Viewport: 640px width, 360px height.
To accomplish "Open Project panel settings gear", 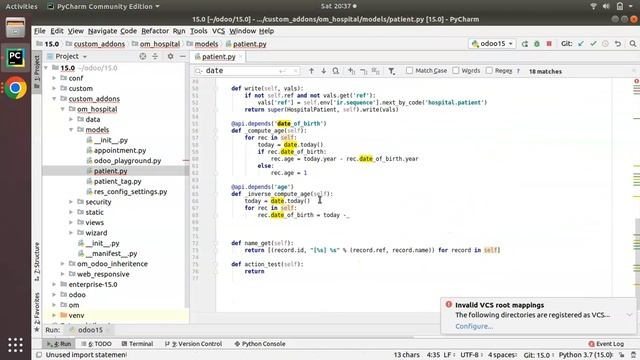I will click(x=170, y=56).
